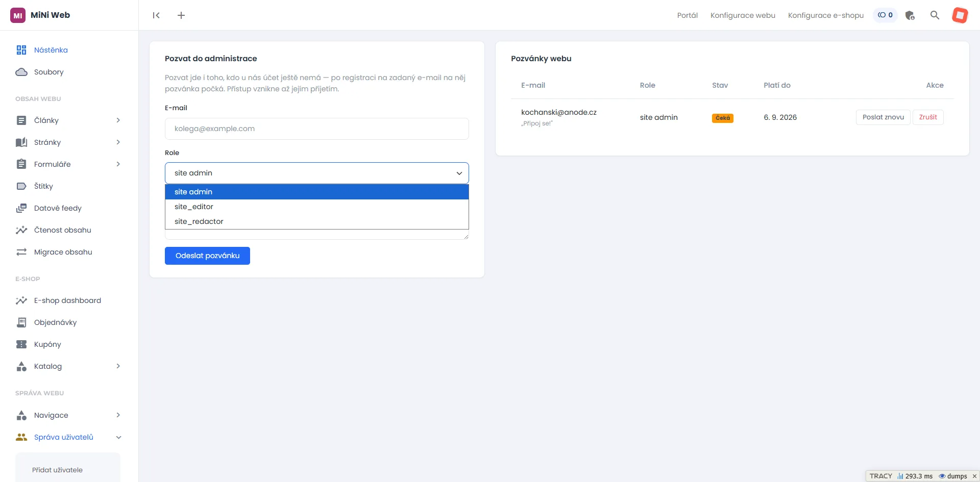Click the Stránky book icon
Image resolution: width=980 pixels, height=482 pixels.
[21, 142]
